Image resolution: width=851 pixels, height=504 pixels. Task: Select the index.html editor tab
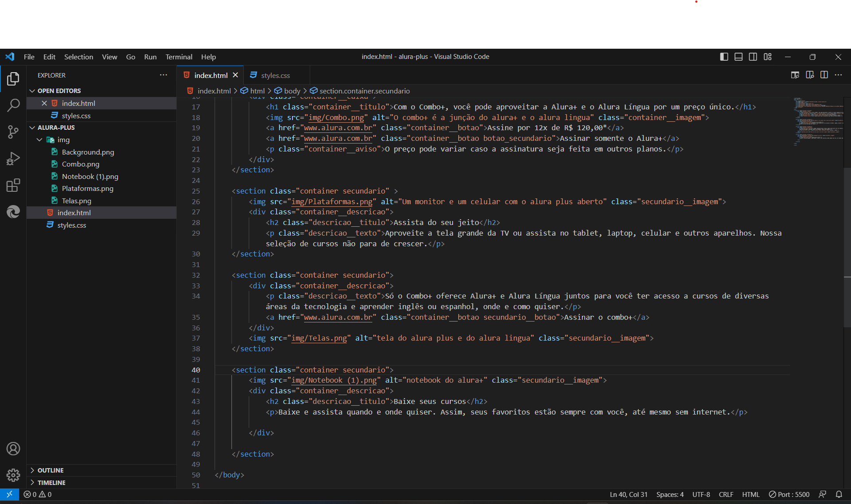coord(211,75)
